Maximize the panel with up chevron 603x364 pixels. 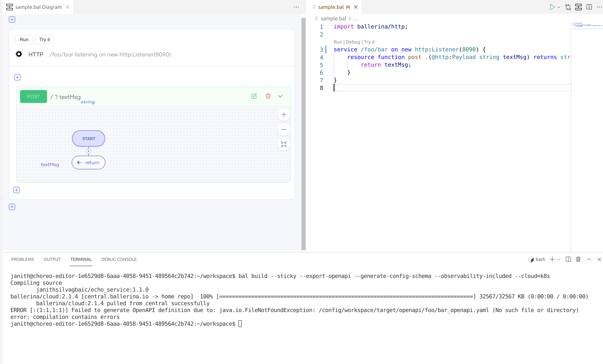589,259
